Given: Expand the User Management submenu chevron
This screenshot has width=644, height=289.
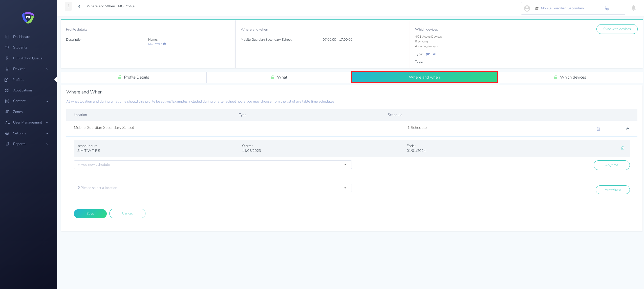Looking at the screenshot, I should point(47,123).
